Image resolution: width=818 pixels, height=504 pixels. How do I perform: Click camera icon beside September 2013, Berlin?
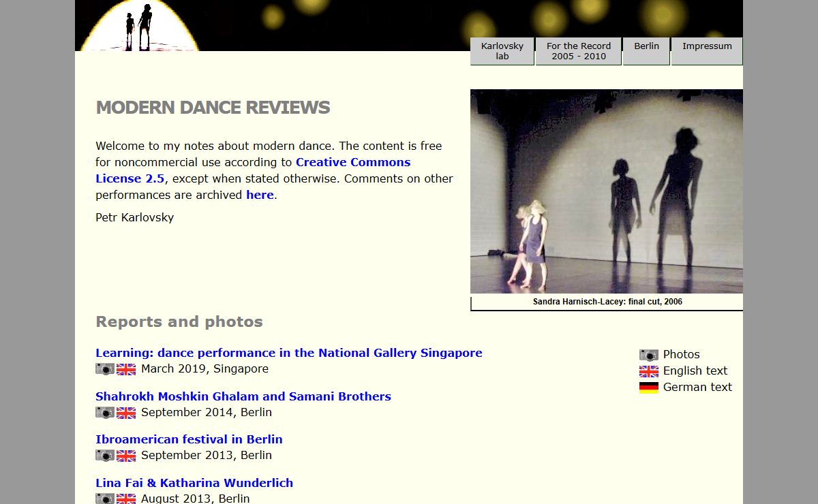pyautogui.click(x=105, y=456)
